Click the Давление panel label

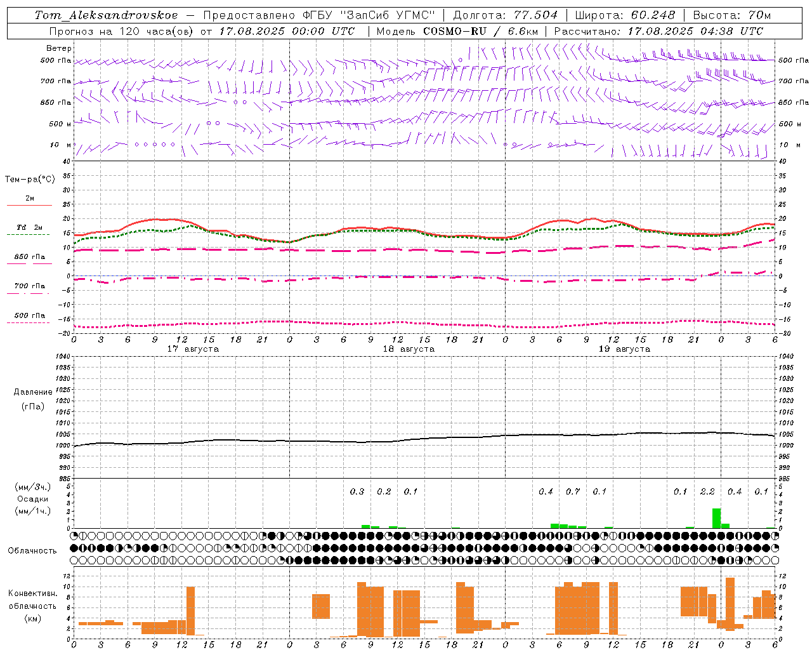(33, 392)
